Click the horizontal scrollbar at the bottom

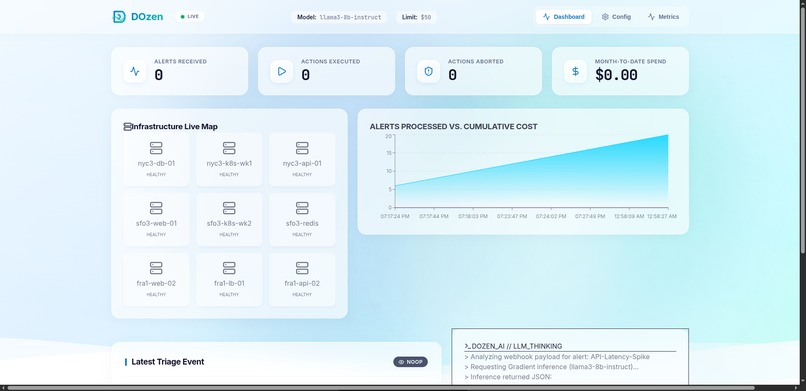point(381,388)
